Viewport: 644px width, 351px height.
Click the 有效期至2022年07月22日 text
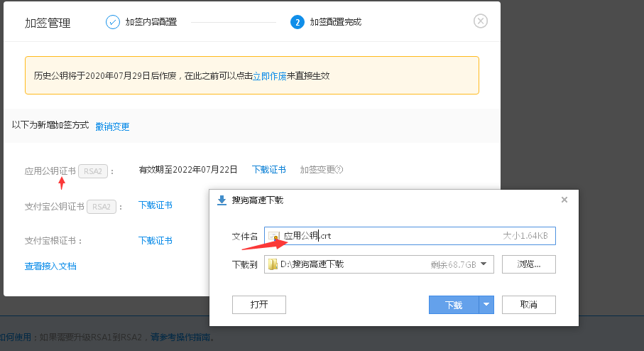(x=188, y=170)
